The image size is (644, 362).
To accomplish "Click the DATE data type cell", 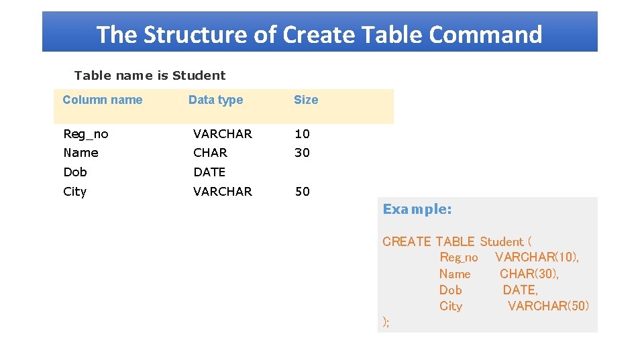I will click(x=209, y=172).
